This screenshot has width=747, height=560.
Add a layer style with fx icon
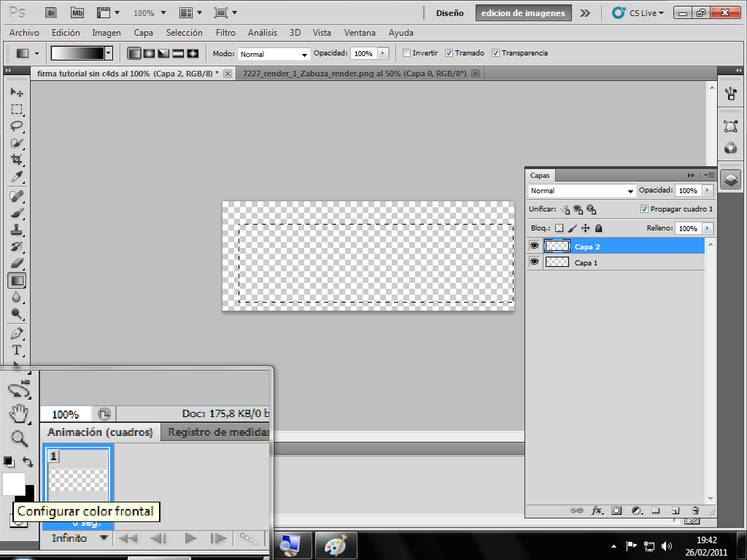click(597, 510)
